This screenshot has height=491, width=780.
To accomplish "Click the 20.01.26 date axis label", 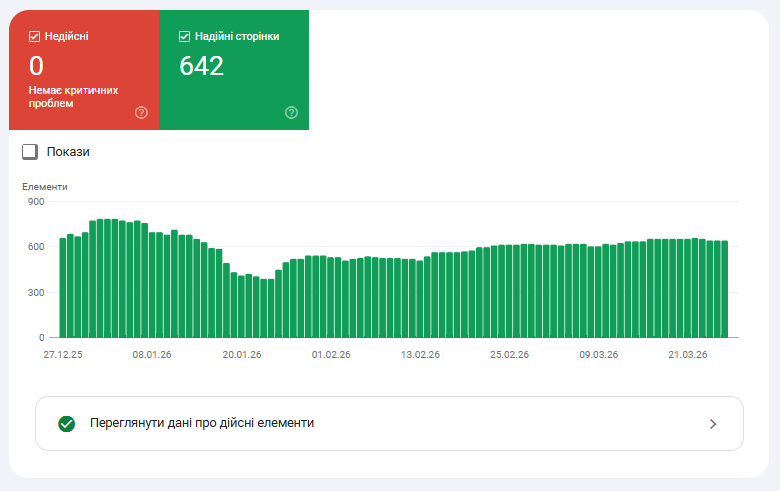I will point(242,354).
